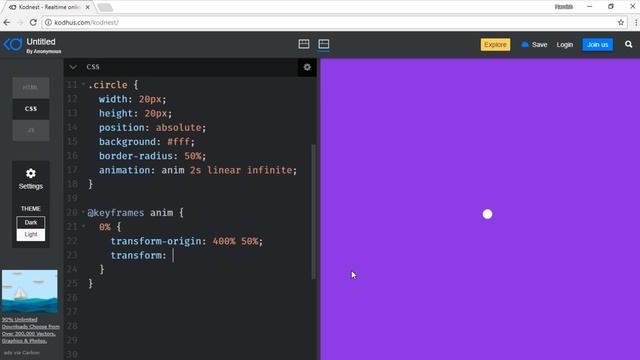
Task: Click the white circle in preview
Action: pos(487,214)
